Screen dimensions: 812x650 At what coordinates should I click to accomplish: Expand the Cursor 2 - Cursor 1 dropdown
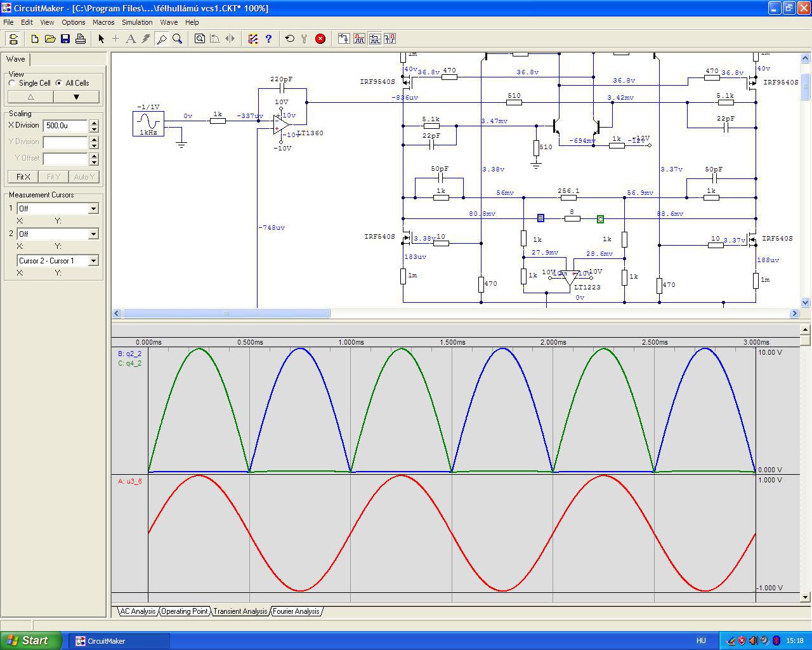coord(93,261)
